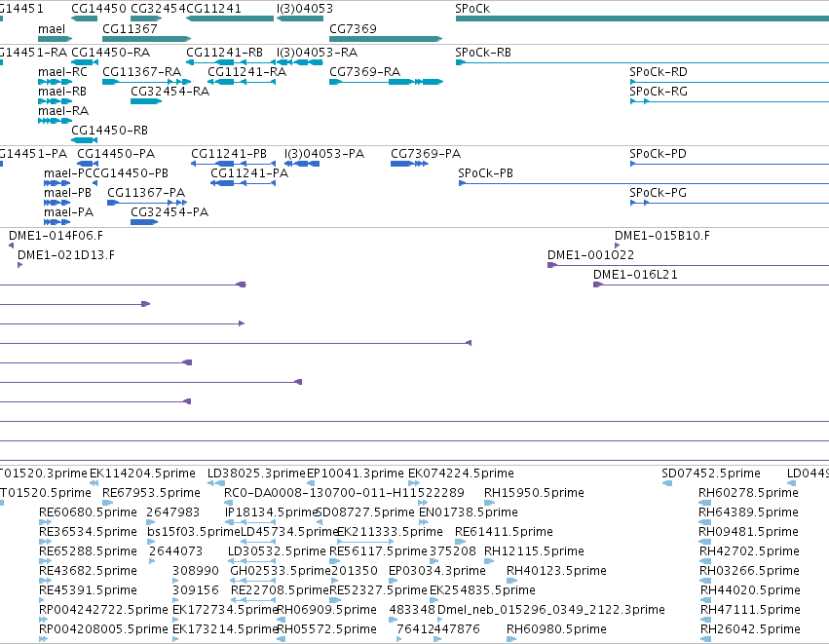Click the SPoCk-RG transcript label
The width and height of the screenshot is (829, 644).
pos(659,92)
